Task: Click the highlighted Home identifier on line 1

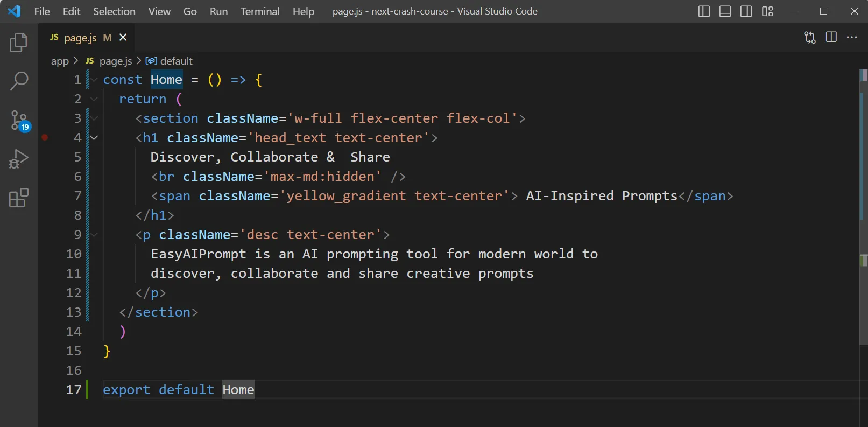Action: click(x=166, y=80)
